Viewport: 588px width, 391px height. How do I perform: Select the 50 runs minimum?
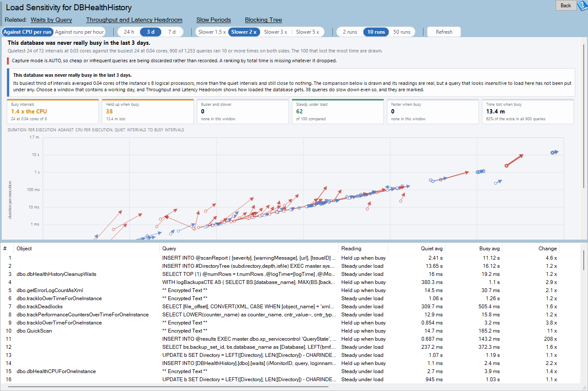coord(402,32)
